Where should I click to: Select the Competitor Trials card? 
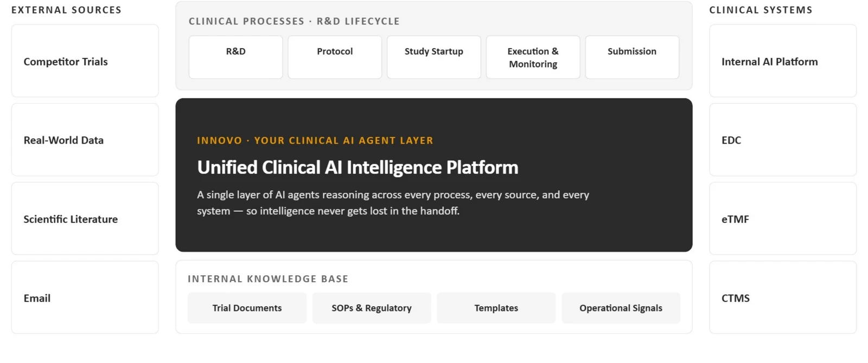pyautogui.click(x=85, y=61)
